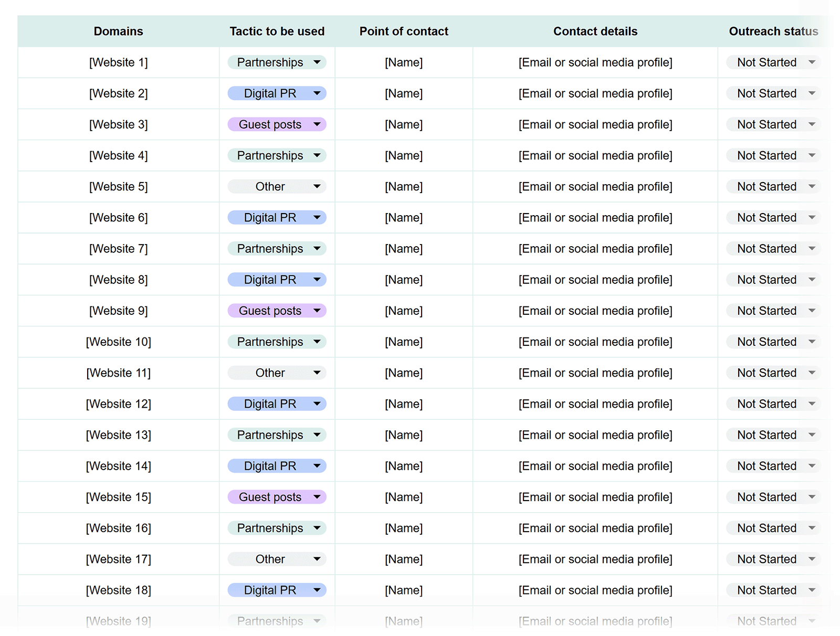
Task: Change the Not Started status for Website 4
Action: point(773,155)
